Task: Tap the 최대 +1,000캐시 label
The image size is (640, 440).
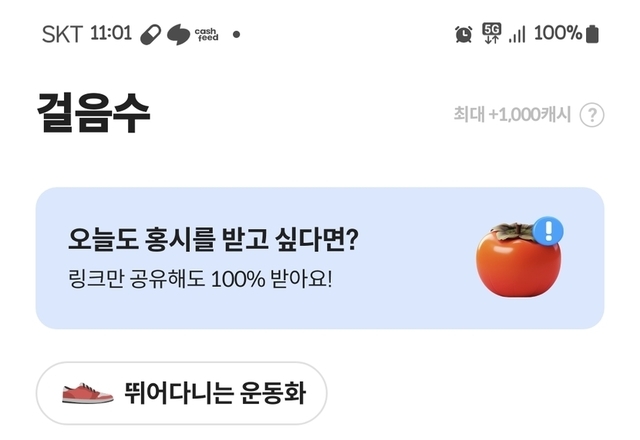Action: pyautogui.click(x=511, y=115)
